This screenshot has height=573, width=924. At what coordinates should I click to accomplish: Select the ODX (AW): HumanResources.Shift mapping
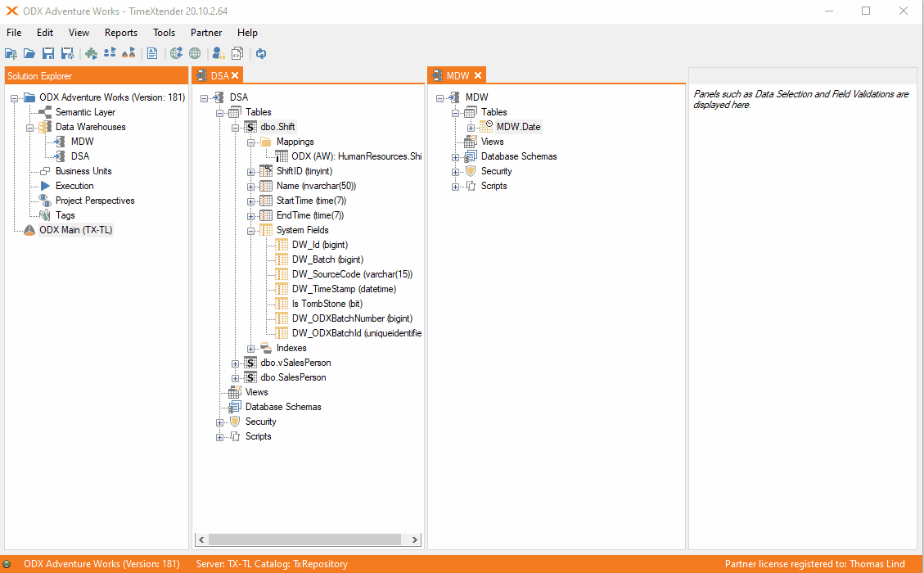[357, 156]
